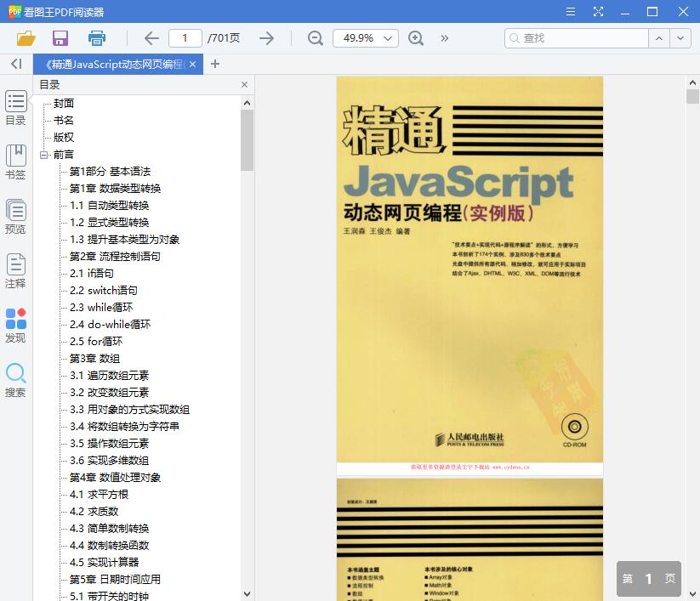Click the page number input field

pos(185,38)
